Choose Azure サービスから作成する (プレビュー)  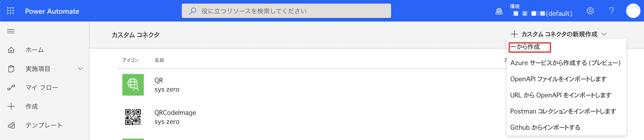565,63
